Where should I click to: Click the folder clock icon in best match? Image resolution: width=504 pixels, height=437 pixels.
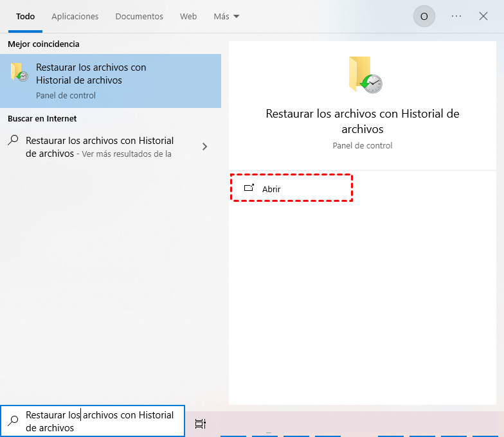coord(19,72)
